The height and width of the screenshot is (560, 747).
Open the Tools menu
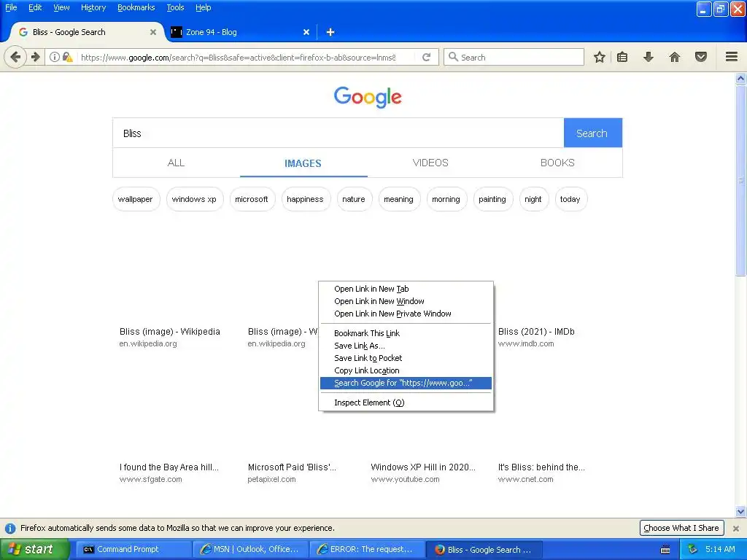[x=175, y=7]
